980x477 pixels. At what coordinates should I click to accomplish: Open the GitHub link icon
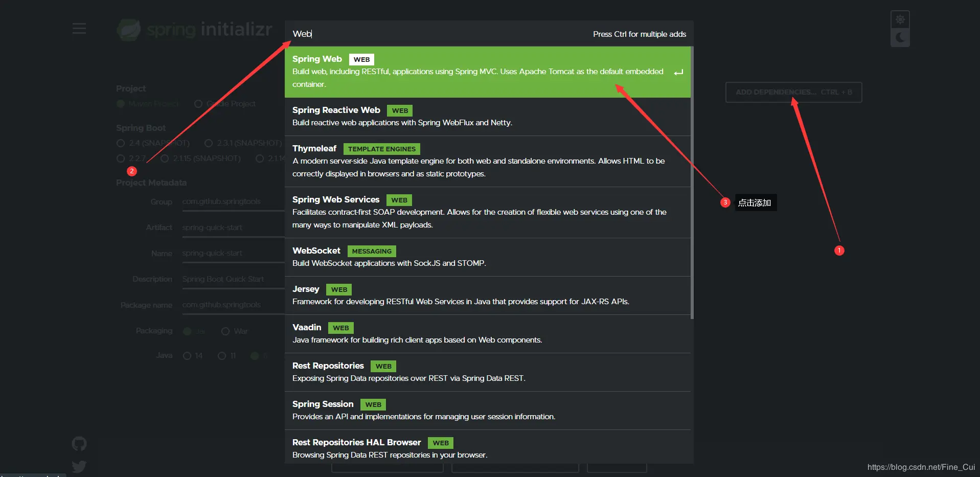[x=79, y=443]
